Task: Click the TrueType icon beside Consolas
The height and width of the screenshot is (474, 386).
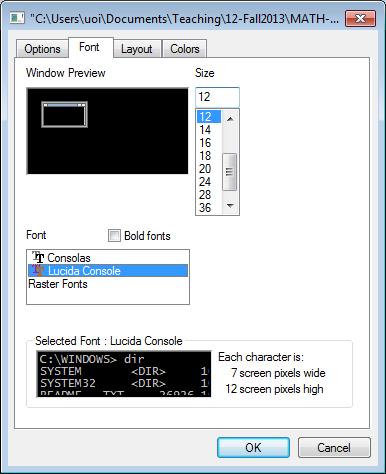Action: click(38, 257)
